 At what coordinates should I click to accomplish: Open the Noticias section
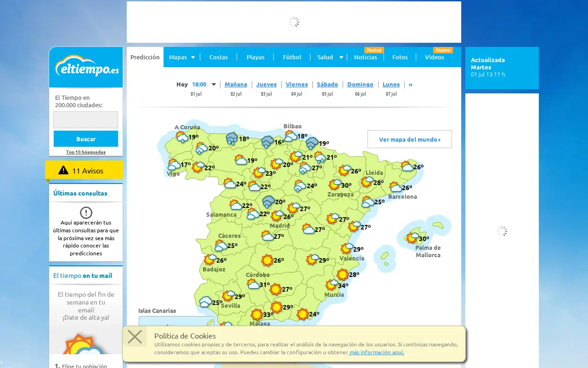point(366,57)
